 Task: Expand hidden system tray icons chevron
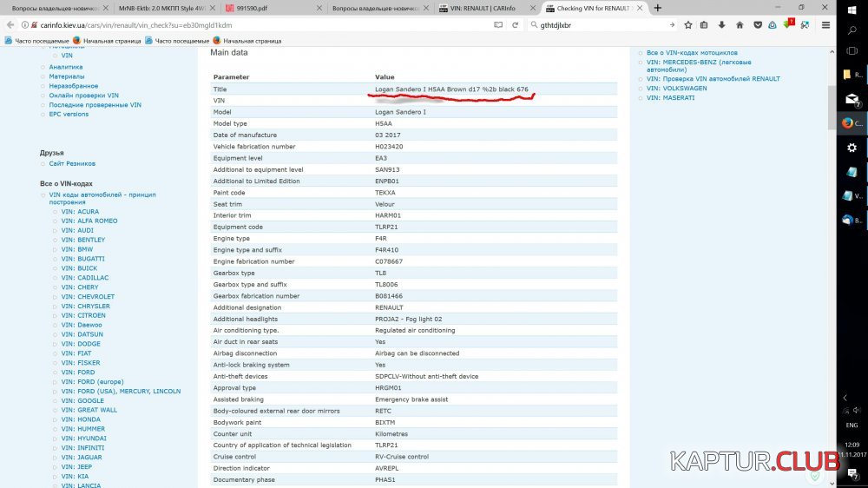[846, 398]
